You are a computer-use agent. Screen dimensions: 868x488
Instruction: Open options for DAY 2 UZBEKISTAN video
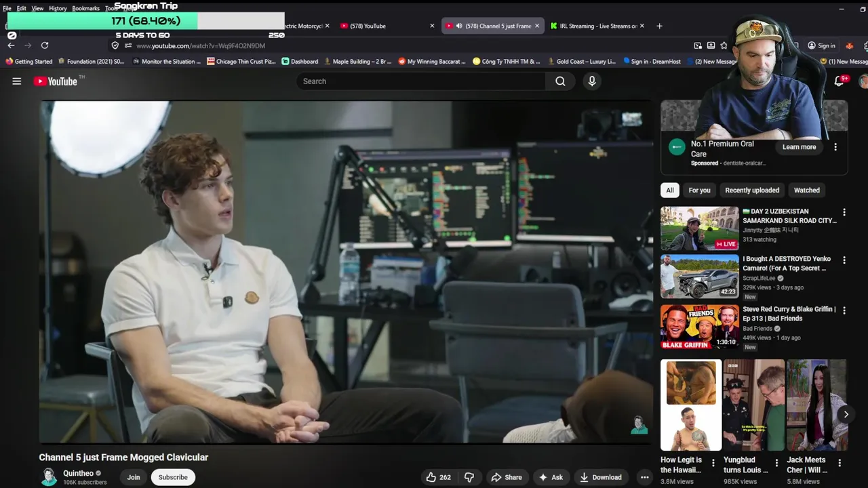pyautogui.click(x=844, y=213)
